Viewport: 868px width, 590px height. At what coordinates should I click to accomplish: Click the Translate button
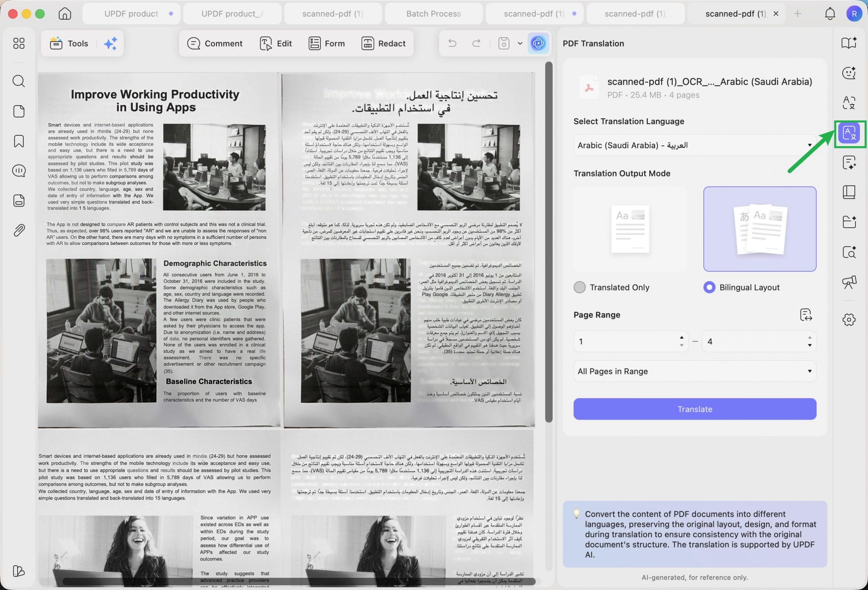[x=694, y=409]
